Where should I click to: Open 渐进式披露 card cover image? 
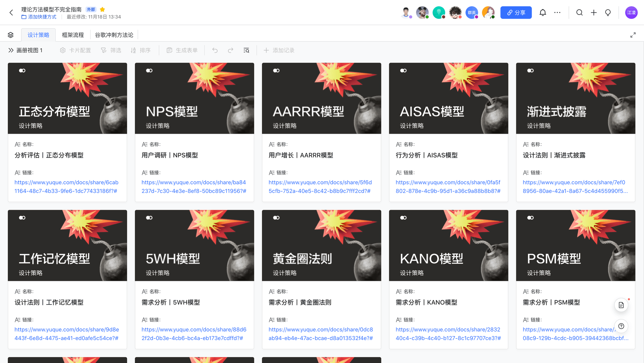click(575, 98)
